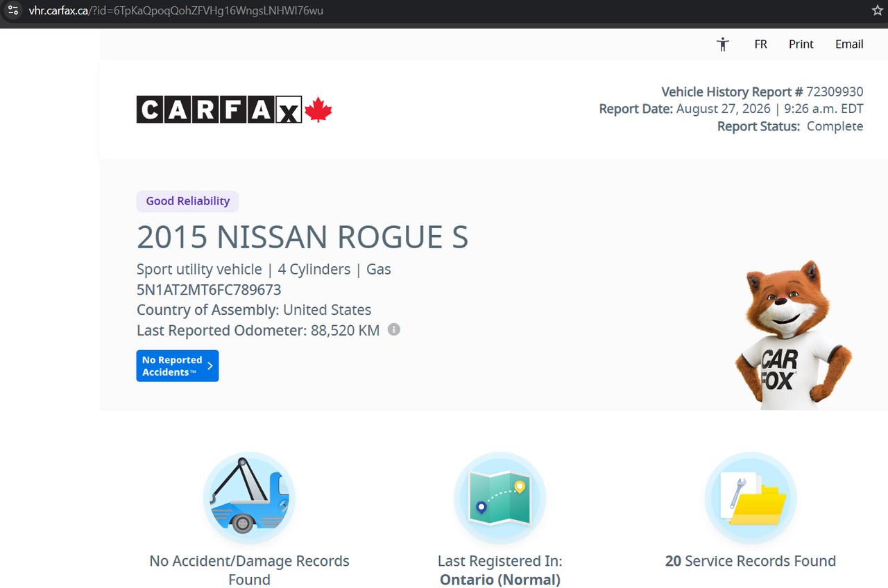Click the Car Fox mascot image
This screenshot has height=588, width=888.
[x=793, y=335]
